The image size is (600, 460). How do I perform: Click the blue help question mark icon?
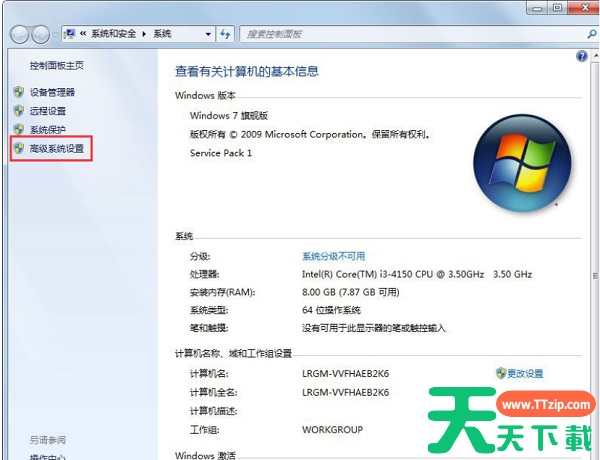(582, 57)
